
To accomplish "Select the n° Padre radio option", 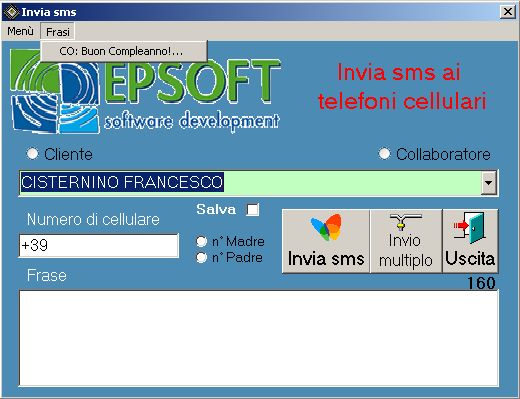I will tap(201, 257).
